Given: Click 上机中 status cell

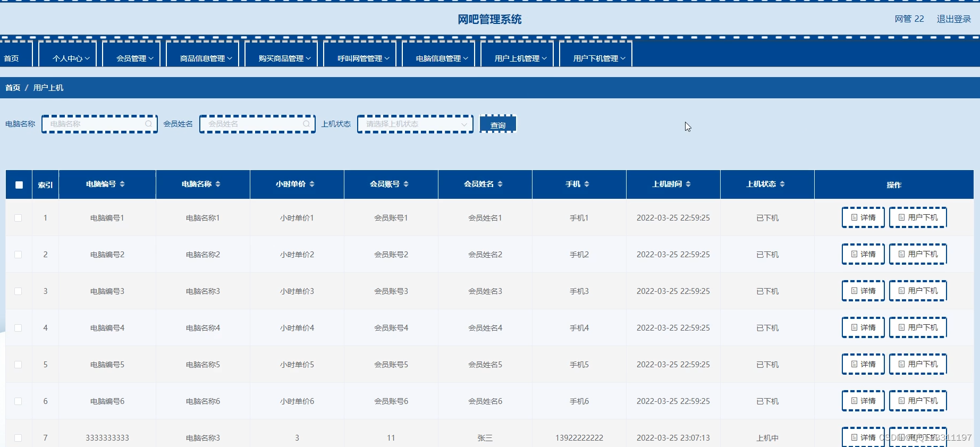Looking at the screenshot, I should click(767, 438).
